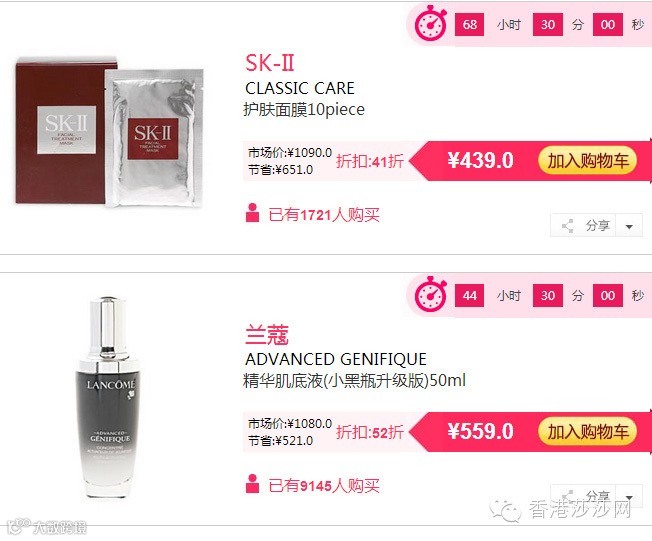Viewport: 652px width, 541px height.
Task: View the SK-II facial mask product image
Action: point(109,131)
